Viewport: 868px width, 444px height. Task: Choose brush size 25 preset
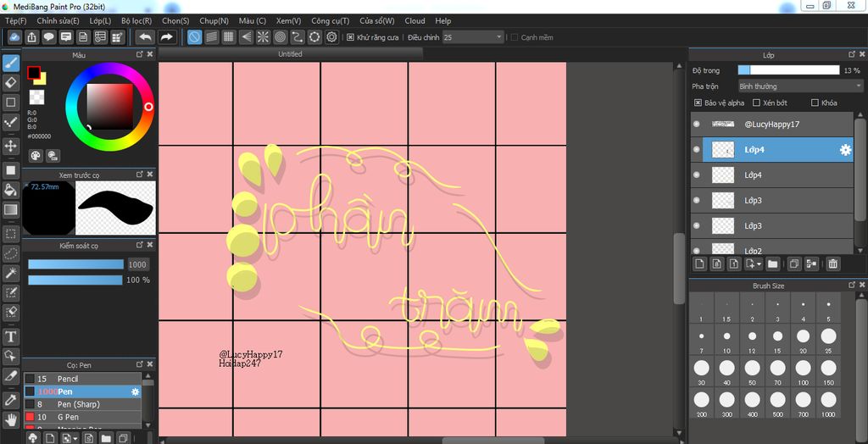tap(828, 341)
